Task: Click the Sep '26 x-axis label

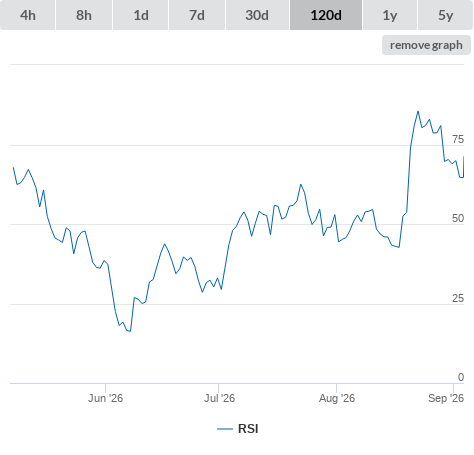Action: (446, 398)
